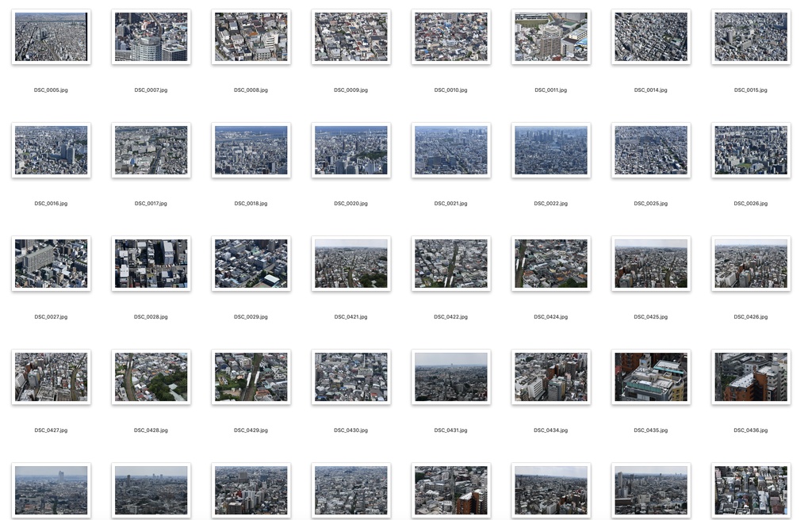
Task: Select the dark rooftop photo DSC_0028.jpg
Action: (151, 263)
